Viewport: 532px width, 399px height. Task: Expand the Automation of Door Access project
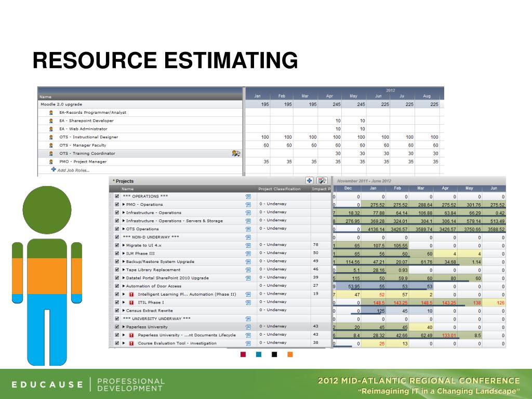(124, 286)
